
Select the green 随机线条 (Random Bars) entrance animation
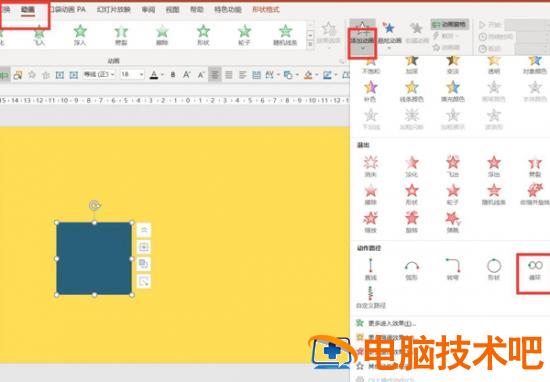tap(285, 35)
